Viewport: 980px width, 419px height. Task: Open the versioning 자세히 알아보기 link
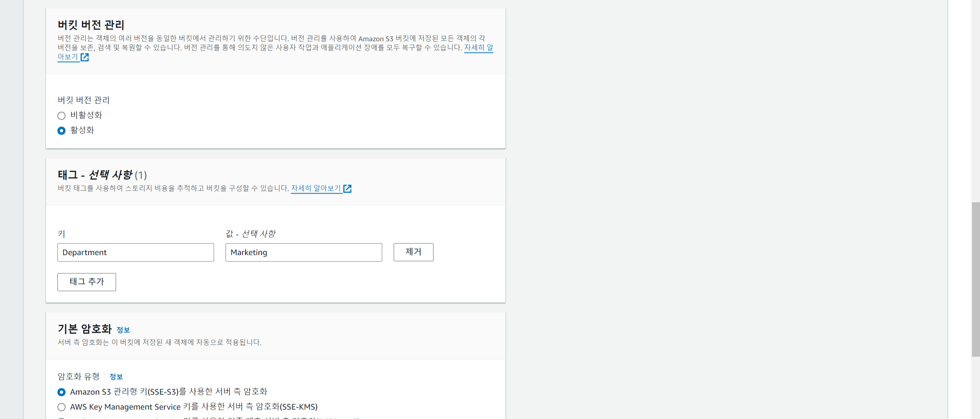click(478, 48)
